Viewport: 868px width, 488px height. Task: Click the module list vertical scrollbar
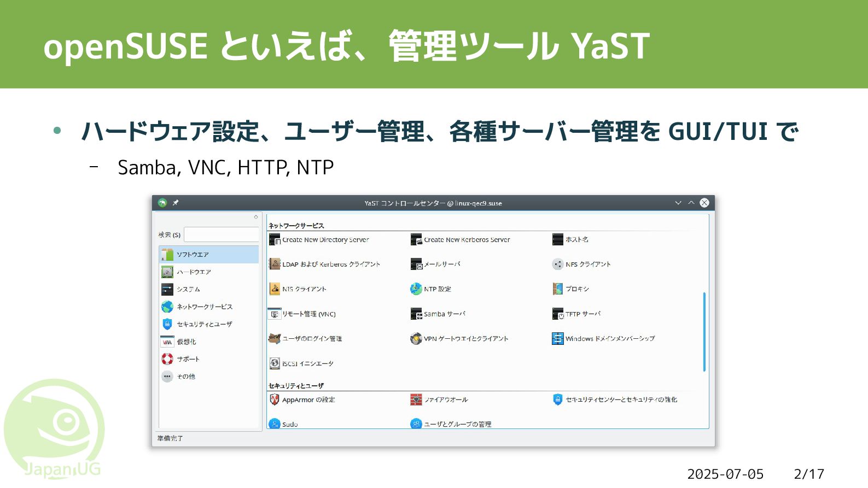[704, 332]
